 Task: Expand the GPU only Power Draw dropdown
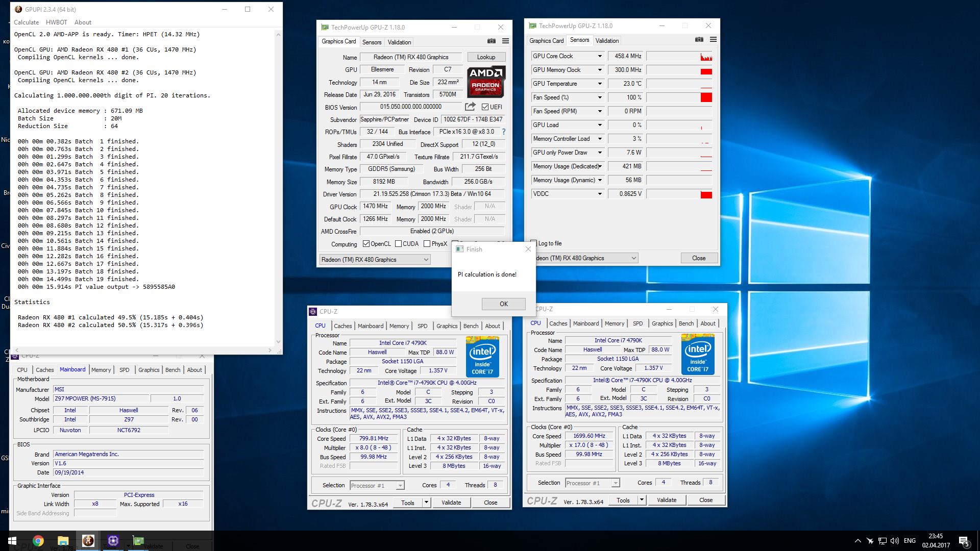(600, 153)
